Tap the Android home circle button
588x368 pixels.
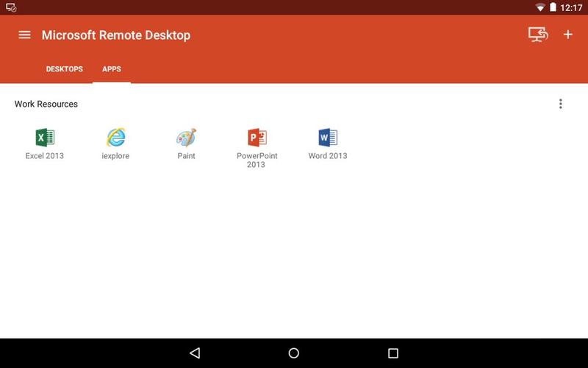(x=294, y=353)
